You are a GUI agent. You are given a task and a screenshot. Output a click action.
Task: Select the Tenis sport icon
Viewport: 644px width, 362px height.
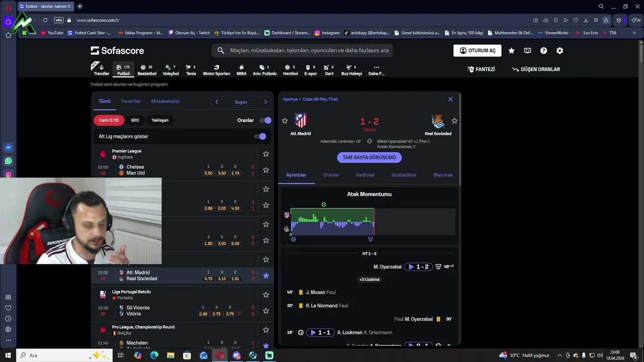[x=191, y=70]
